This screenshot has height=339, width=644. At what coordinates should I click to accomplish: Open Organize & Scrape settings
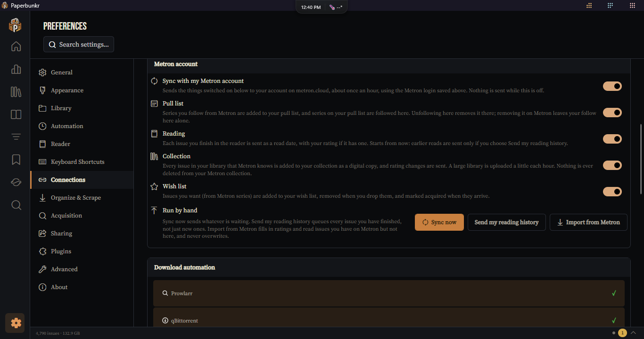[x=82, y=198]
